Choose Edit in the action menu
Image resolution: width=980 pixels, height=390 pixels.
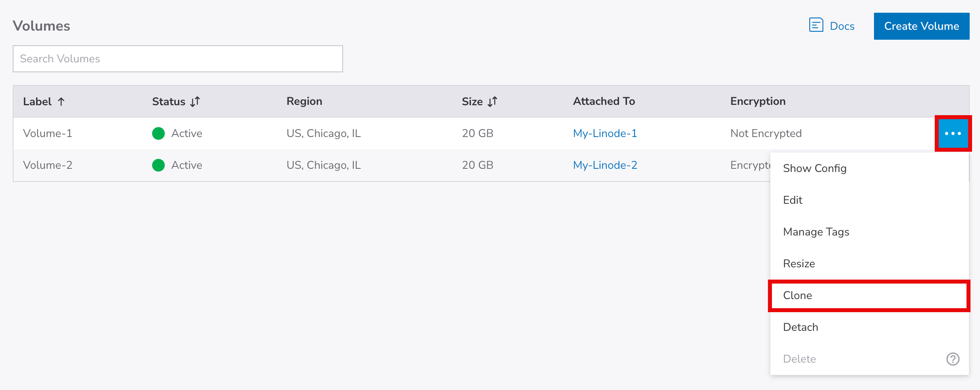coord(793,200)
